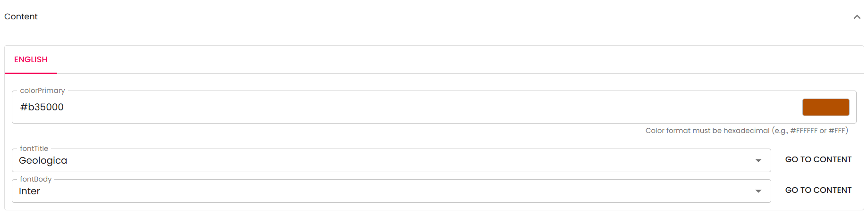Click the fontTitle dropdown arrow icon
Viewport: 868px width, 216px height.
[x=758, y=160]
